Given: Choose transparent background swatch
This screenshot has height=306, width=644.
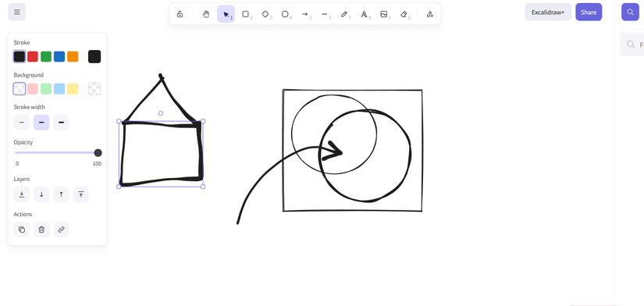Looking at the screenshot, I should 20,89.
